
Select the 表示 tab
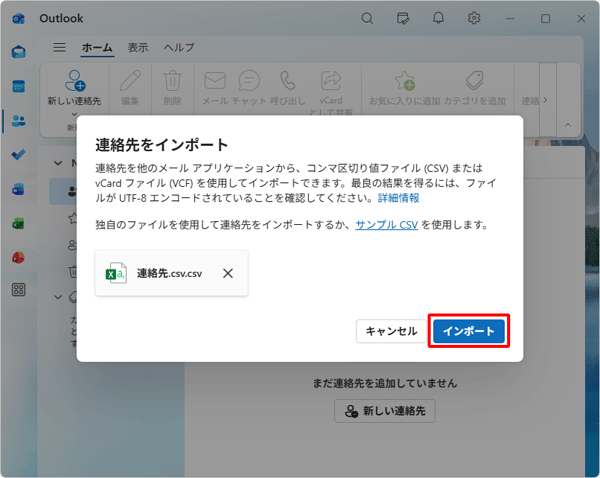tap(138, 47)
